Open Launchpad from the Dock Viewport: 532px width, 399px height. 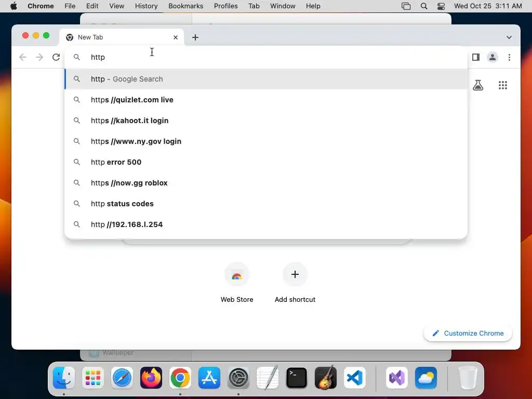point(93,377)
